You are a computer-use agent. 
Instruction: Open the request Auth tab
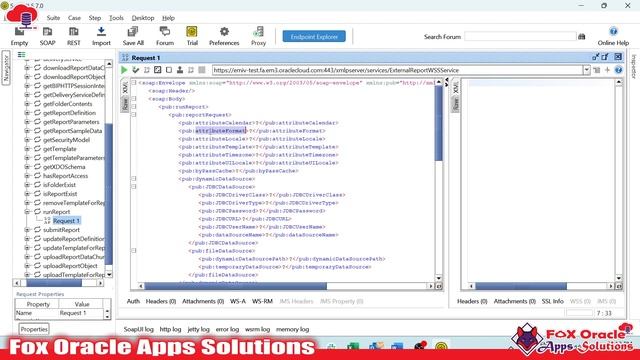click(x=133, y=301)
